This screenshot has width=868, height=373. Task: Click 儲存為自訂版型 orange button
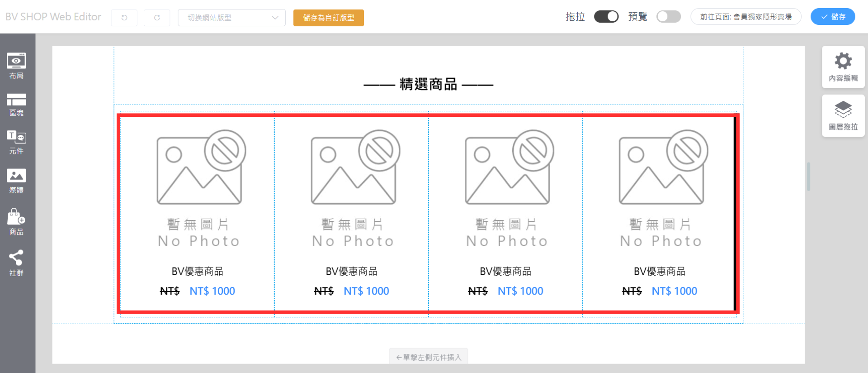coord(329,18)
